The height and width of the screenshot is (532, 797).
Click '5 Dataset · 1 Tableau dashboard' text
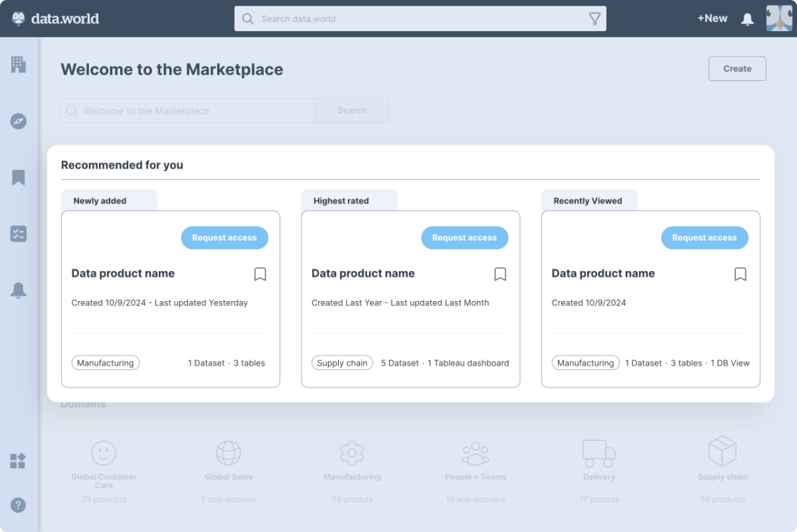(445, 363)
